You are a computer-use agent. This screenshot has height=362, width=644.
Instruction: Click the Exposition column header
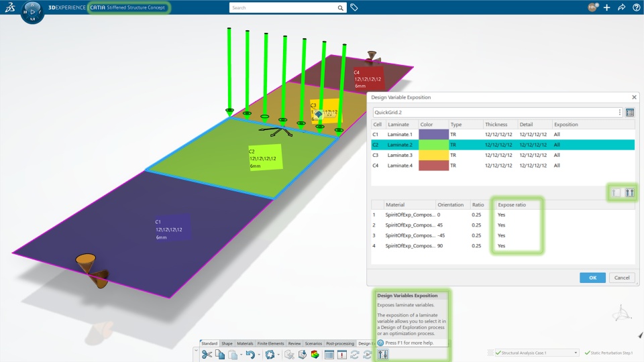click(x=566, y=125)
